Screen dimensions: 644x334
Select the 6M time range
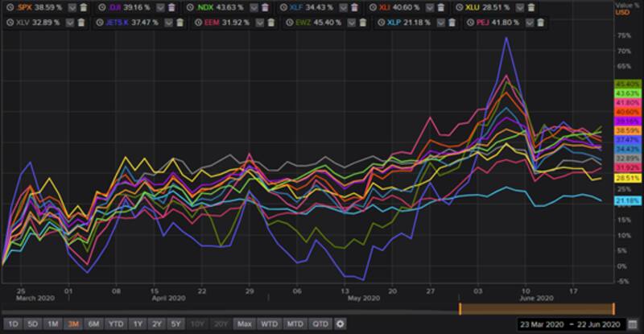coord(93,324)
